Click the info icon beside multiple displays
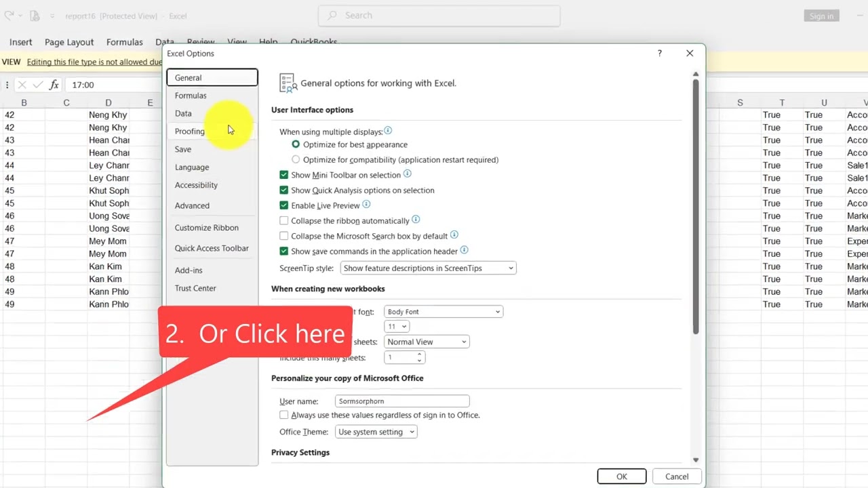The image size is (868, 488). point(388,131)
